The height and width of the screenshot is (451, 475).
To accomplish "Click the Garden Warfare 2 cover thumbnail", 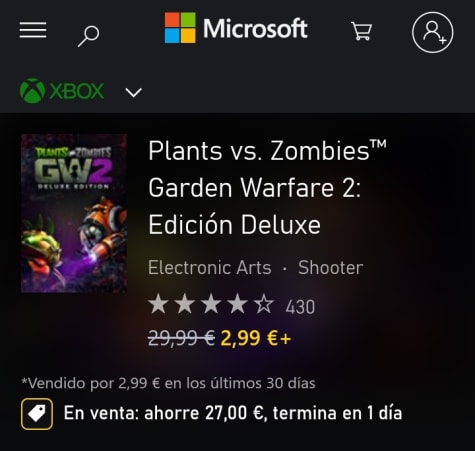I will tap(74, 214).
